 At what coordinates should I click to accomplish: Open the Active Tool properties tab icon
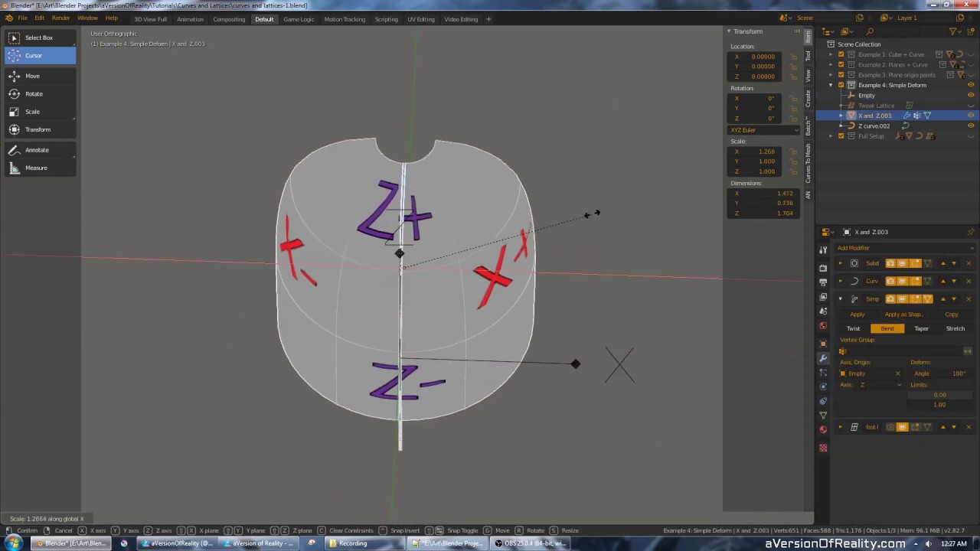click(823, 250)
